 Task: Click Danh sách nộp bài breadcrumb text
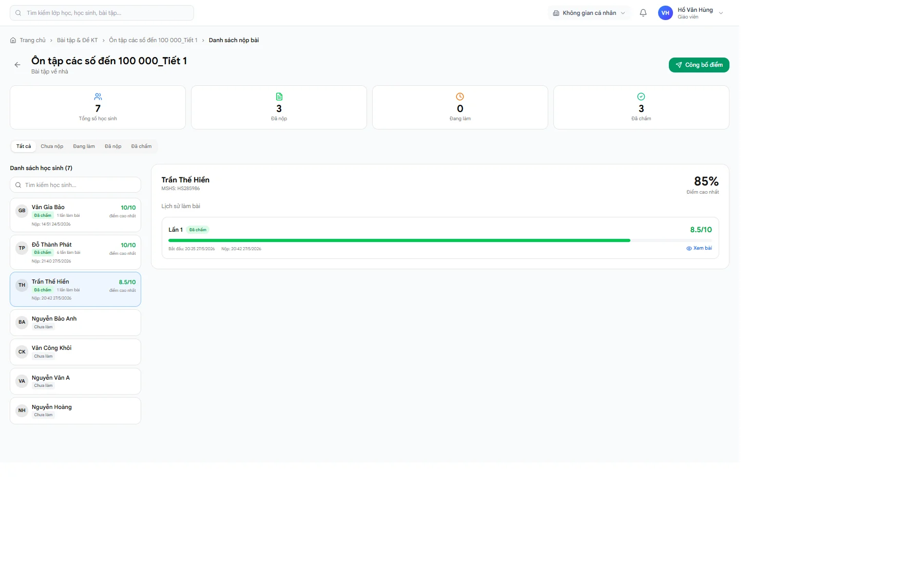234,40
